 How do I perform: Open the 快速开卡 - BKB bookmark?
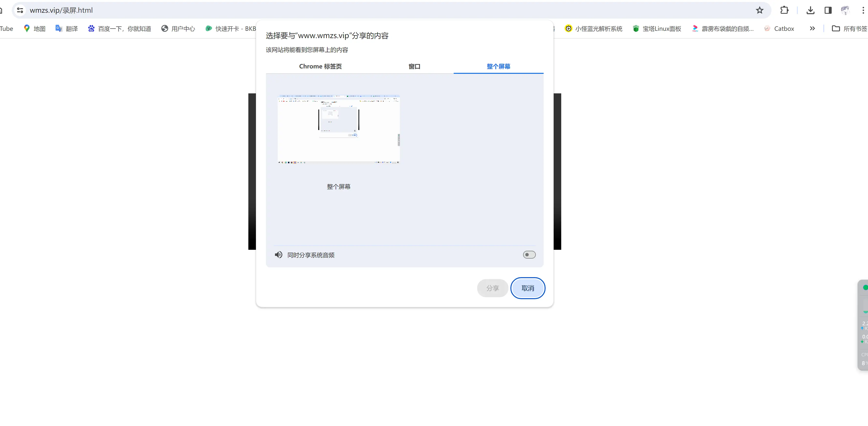pos(231,29)
